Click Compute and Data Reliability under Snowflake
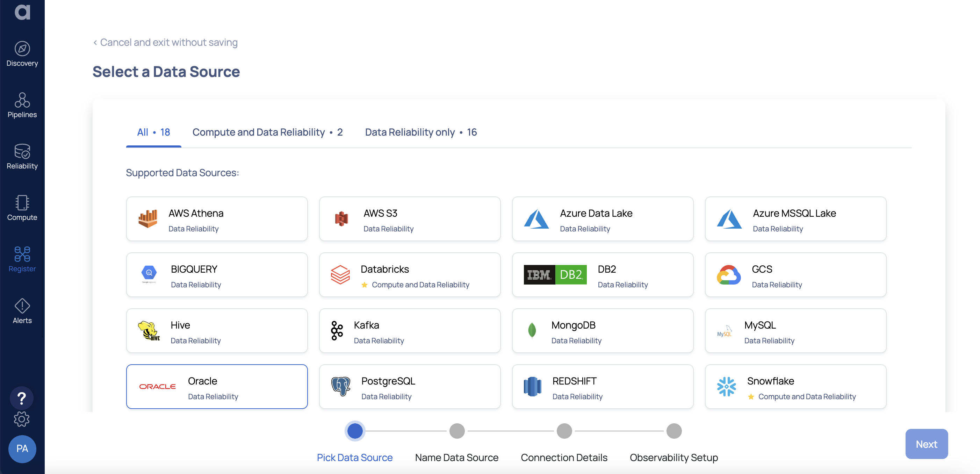980x474 pixels. point(807,396)
